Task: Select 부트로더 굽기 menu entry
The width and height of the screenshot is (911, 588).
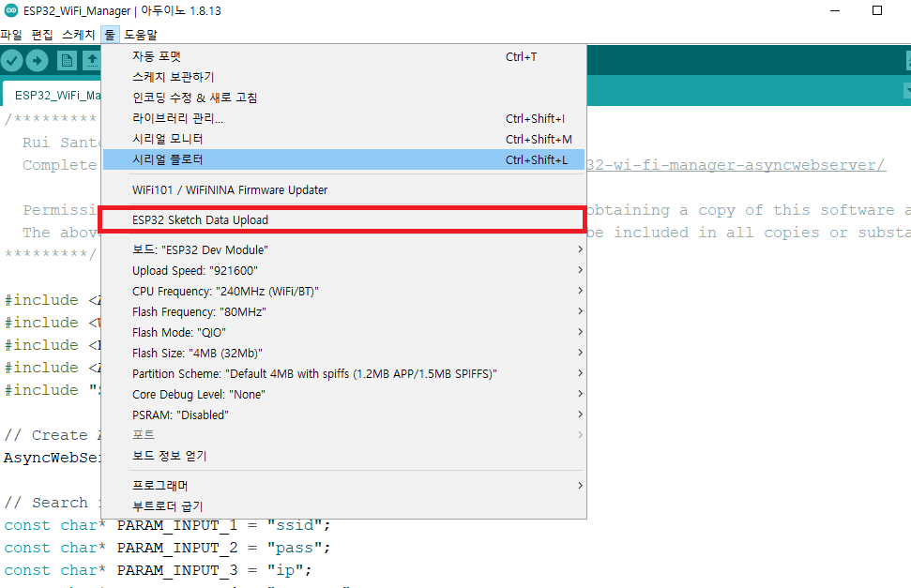Action: [x=344, y=506]
